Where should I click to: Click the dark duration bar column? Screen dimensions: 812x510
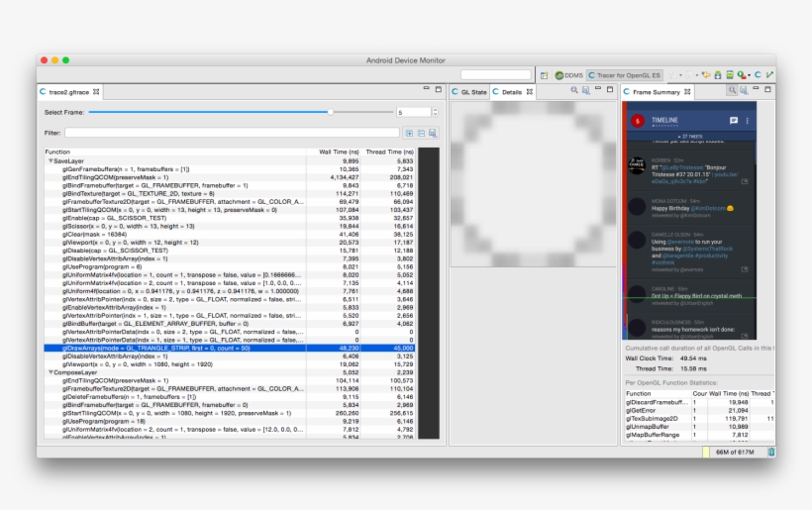[429, 293]
